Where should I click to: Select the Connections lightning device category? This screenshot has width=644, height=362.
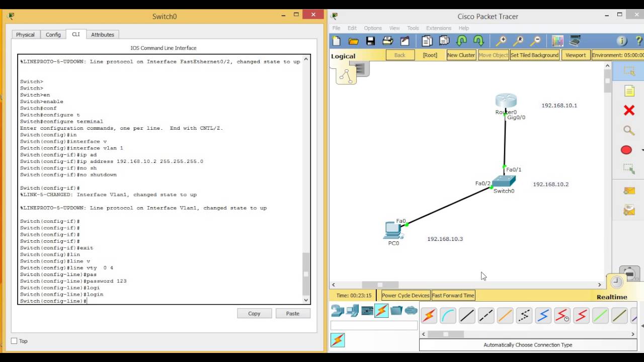pyautogui.click(x=381, y=311)
